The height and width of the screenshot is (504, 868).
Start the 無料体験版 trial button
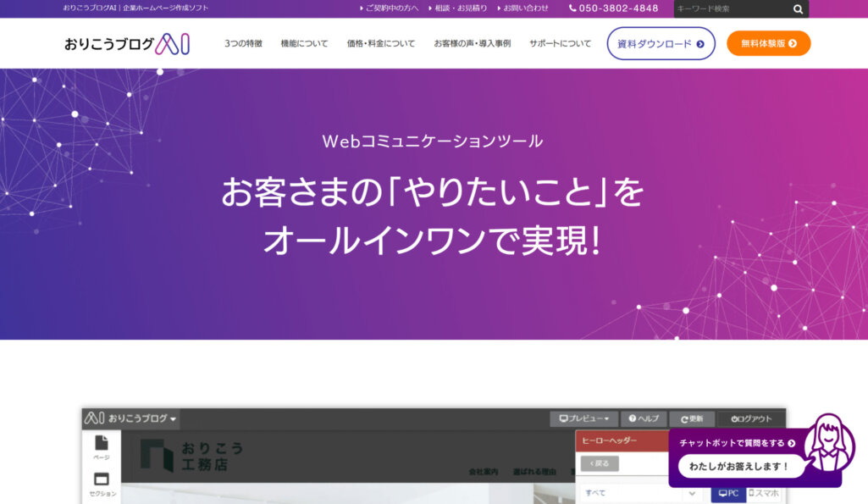tap(768, 43)
